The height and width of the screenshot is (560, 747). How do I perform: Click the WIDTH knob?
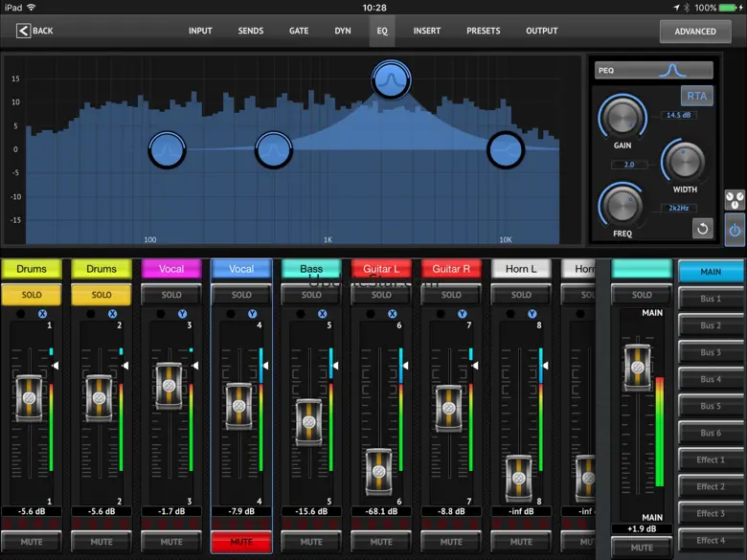[x=684, y=160]
